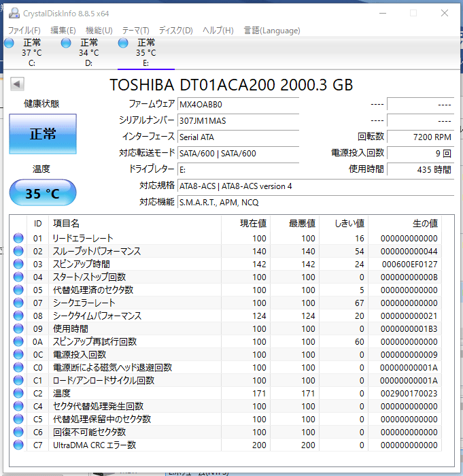Click transfer mode field SATA/600 | SATA/600
This screenshot has height=476, width=463.
coord(239,153)
